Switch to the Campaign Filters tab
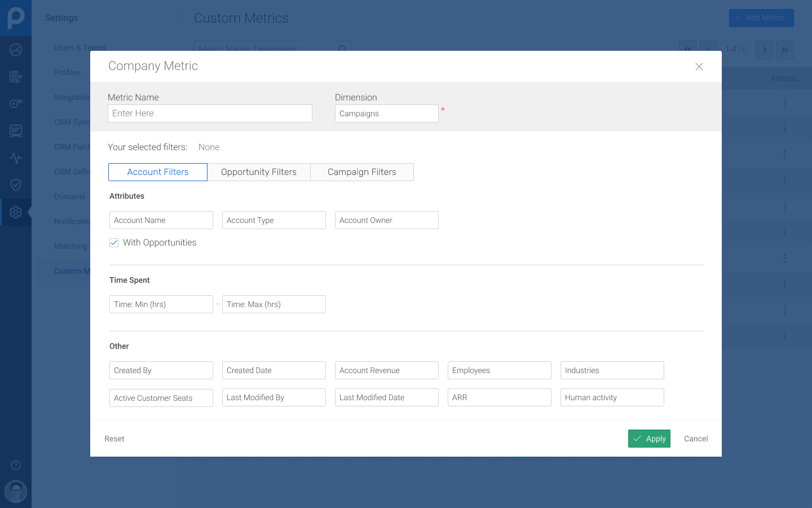812x508 pixels. (x=362, y=172)
